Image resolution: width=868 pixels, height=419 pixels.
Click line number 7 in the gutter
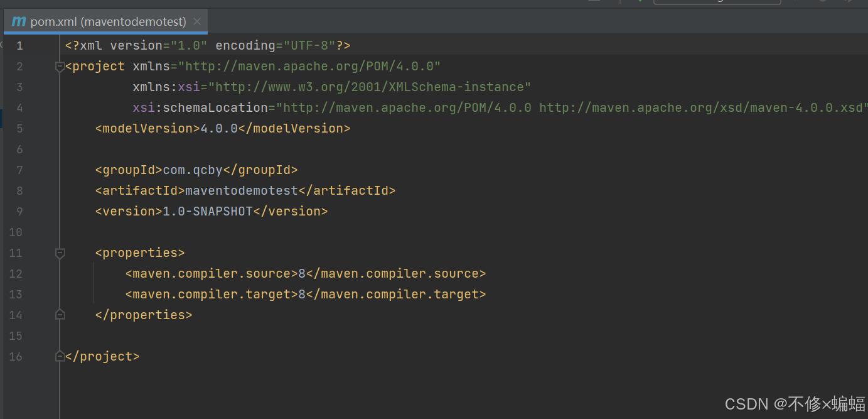[19, 170]
